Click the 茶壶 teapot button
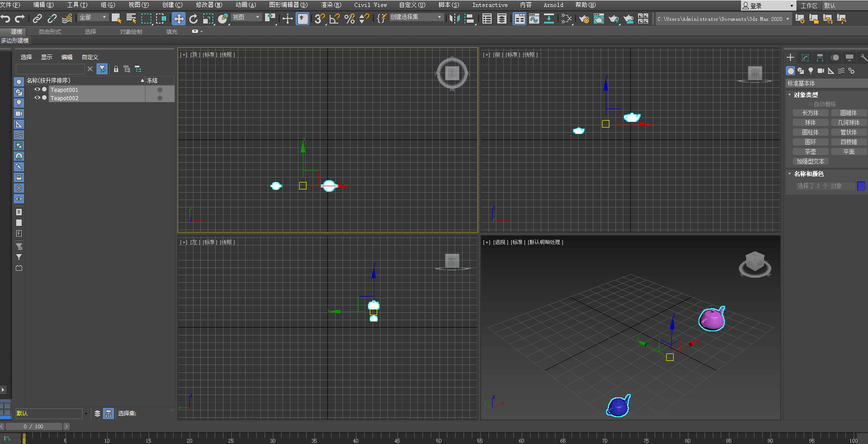Viewport: 868px width, 444px height. [810, 152]
